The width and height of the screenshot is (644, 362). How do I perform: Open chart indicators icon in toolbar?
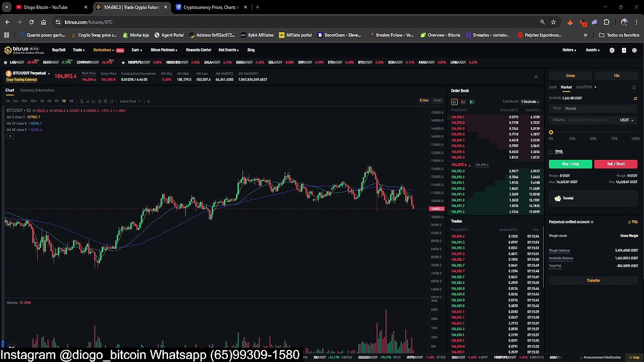click(82, 101)
